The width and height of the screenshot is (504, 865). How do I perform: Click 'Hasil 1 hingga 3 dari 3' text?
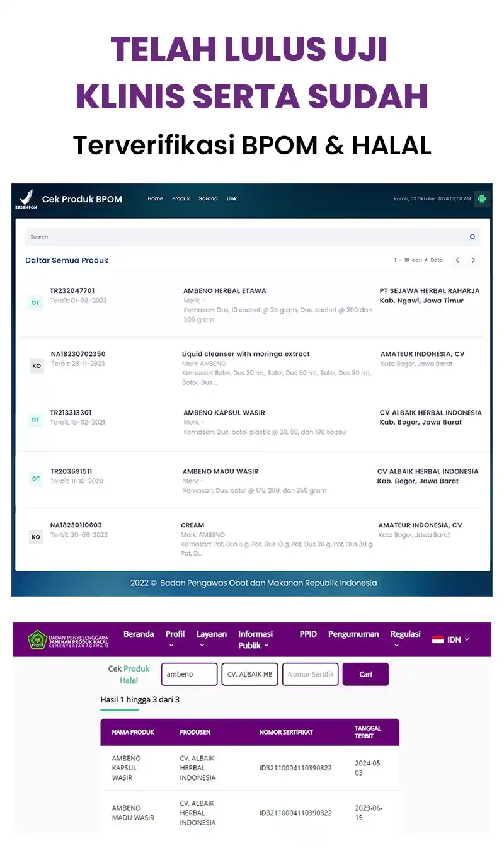pos(140,699)
